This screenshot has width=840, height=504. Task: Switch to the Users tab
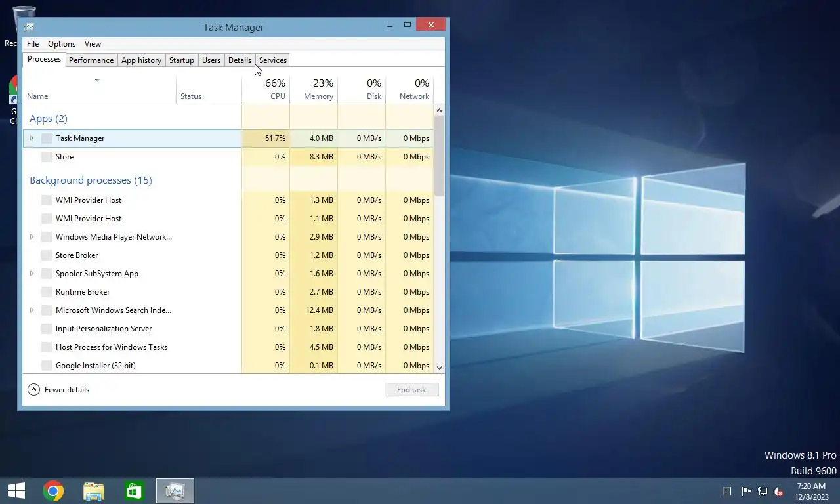(x=211, y=60)
